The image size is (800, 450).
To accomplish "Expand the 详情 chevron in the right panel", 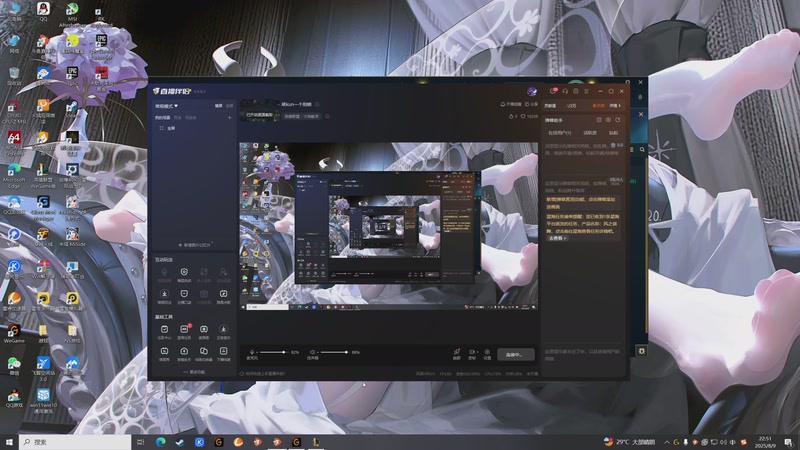I will click(615, 106).
